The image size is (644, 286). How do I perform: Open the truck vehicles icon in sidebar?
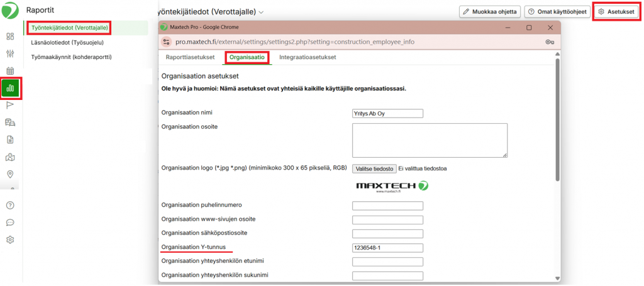10,122
